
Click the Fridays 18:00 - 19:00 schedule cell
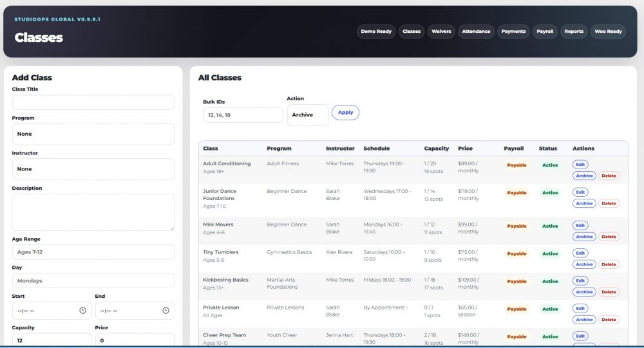387,280
